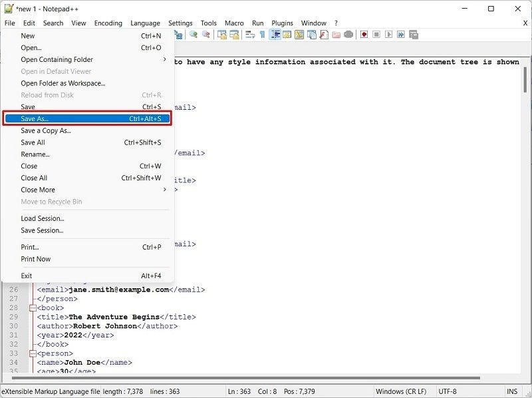This screenshot has height=398, width=532.
Task: Choose Print... in the File menu
Action: coord(88,247)
